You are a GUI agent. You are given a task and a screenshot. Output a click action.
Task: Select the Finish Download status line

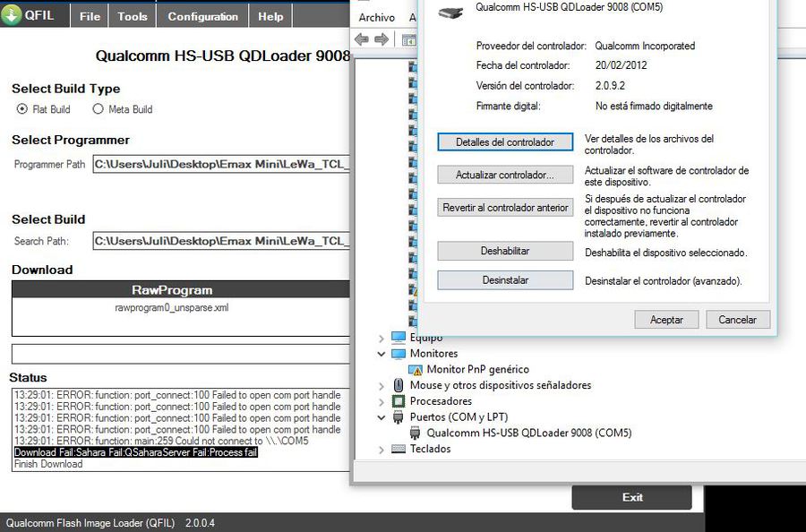pos(48,464)
